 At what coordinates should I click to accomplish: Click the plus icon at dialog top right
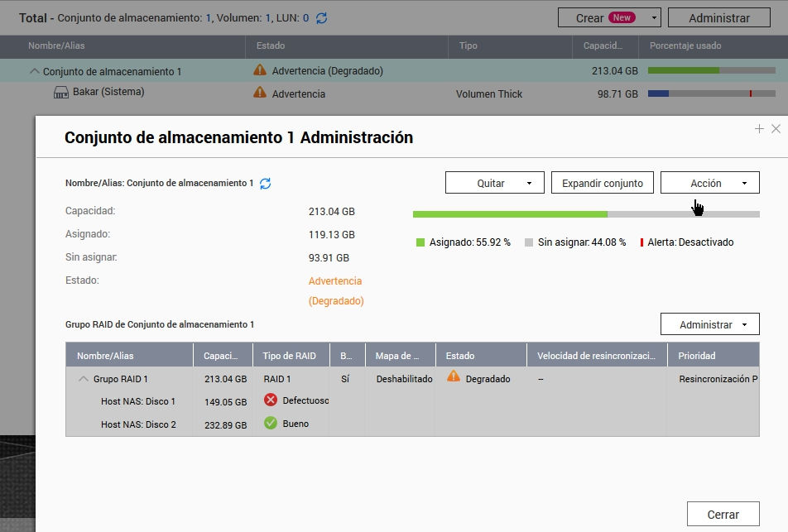pyautogui.click(x=759, y=129)
